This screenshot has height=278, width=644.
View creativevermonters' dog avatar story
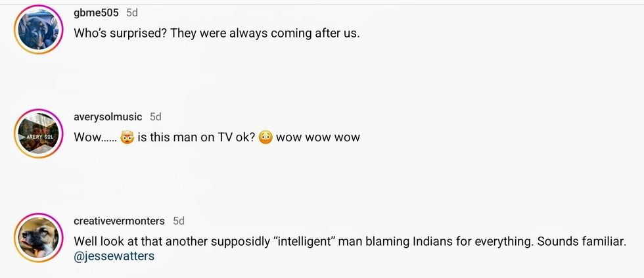tap(38, 237)
